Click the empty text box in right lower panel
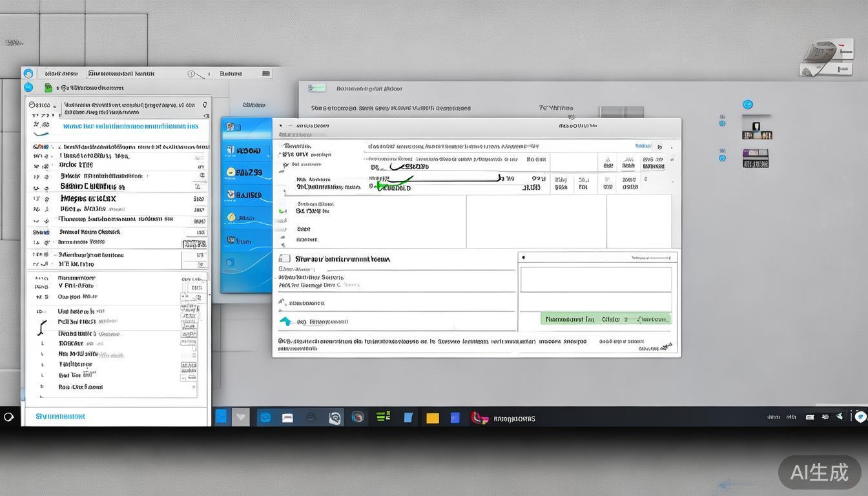 click(x=595, y=280)
